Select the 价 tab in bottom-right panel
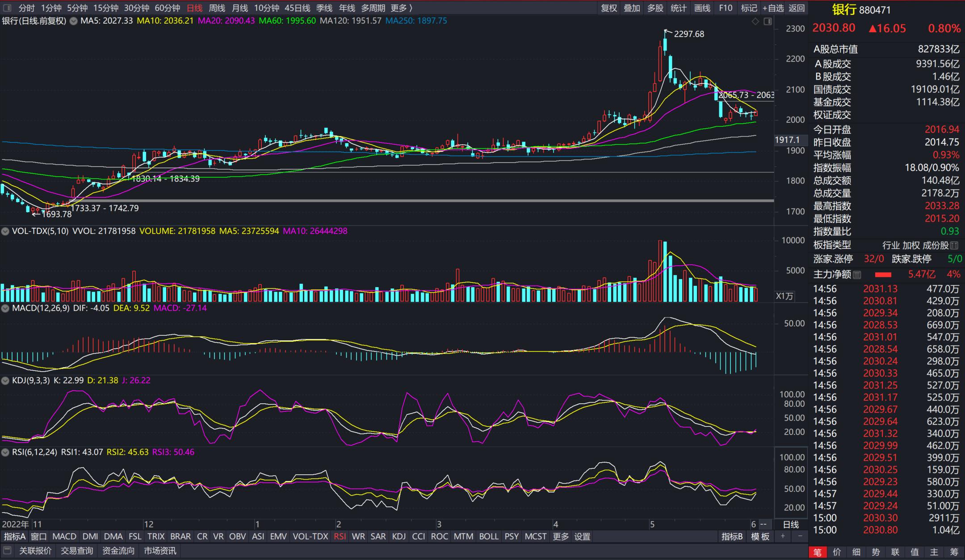This screenshot has width=965, height=560. [837, 552]
